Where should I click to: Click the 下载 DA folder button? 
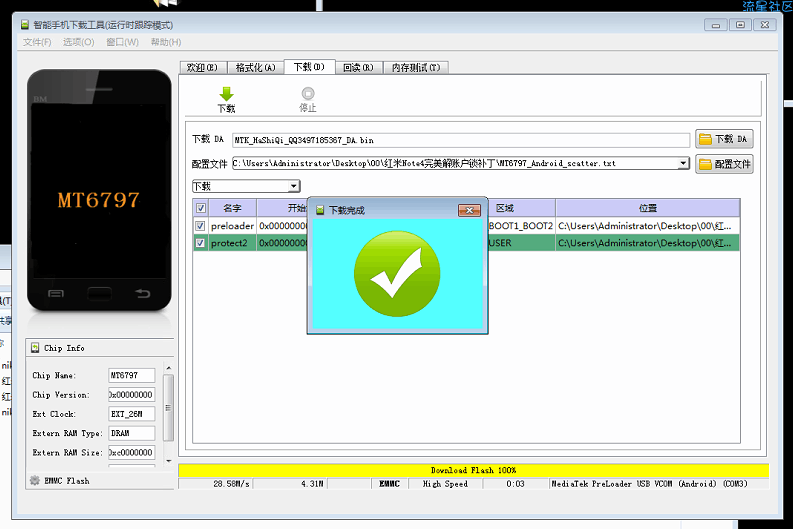(724, 139)
